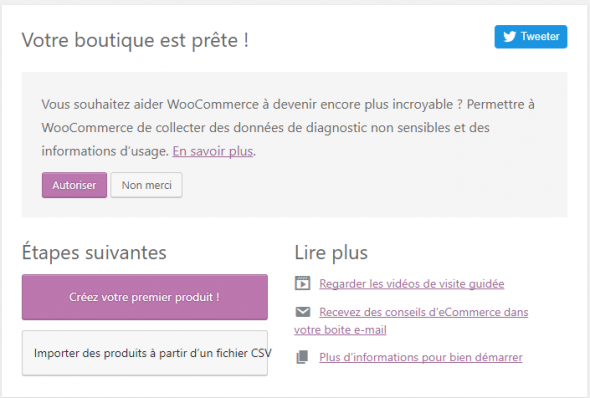Screen dimensions: 590x398
Task: Open the En savoir plus link
Action: [213, 151]
